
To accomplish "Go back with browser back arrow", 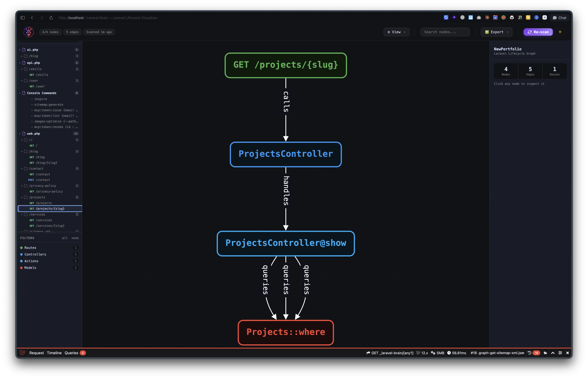I will tap(32, 18).
